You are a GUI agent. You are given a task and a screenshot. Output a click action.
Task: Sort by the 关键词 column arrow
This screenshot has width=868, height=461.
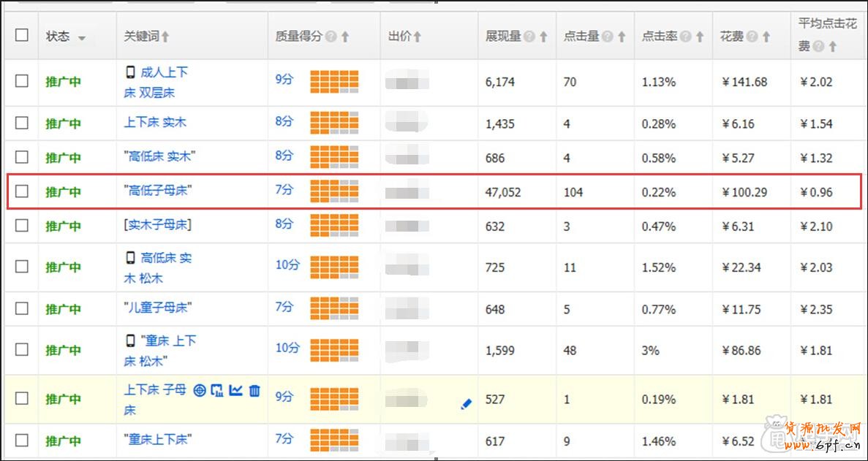tap(165, 37)
